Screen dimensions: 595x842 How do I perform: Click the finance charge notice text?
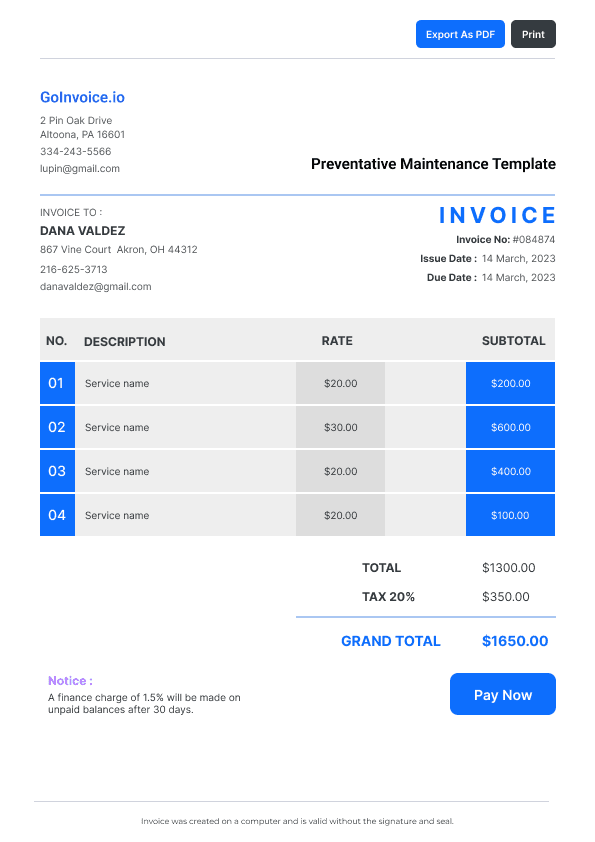tap(144, 703)
